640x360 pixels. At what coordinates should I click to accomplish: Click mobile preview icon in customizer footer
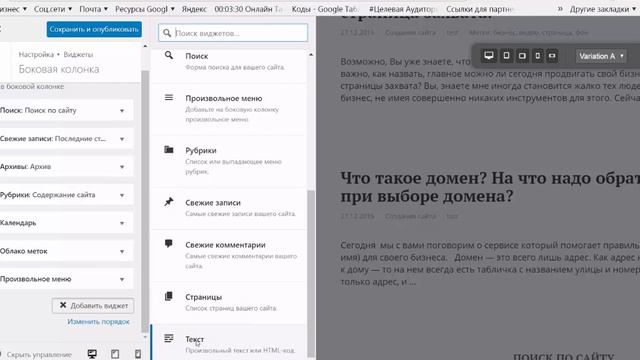pyautogui.click(x=138, y=354)
